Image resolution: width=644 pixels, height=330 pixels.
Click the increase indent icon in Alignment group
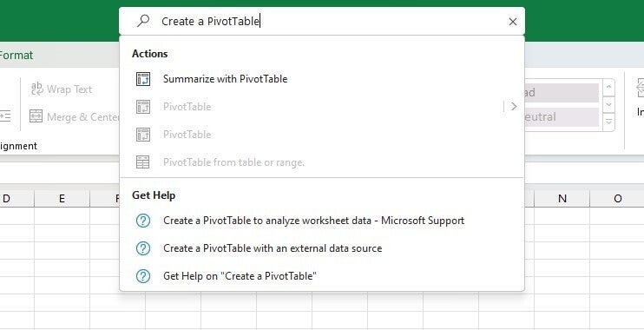5,116
